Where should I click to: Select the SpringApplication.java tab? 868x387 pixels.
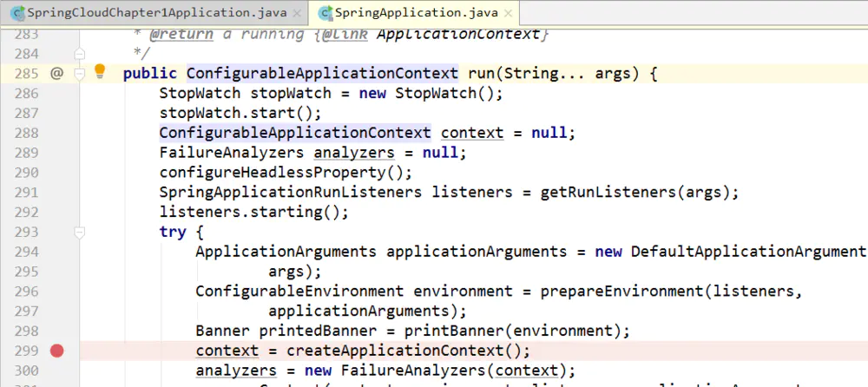[413, 13]
